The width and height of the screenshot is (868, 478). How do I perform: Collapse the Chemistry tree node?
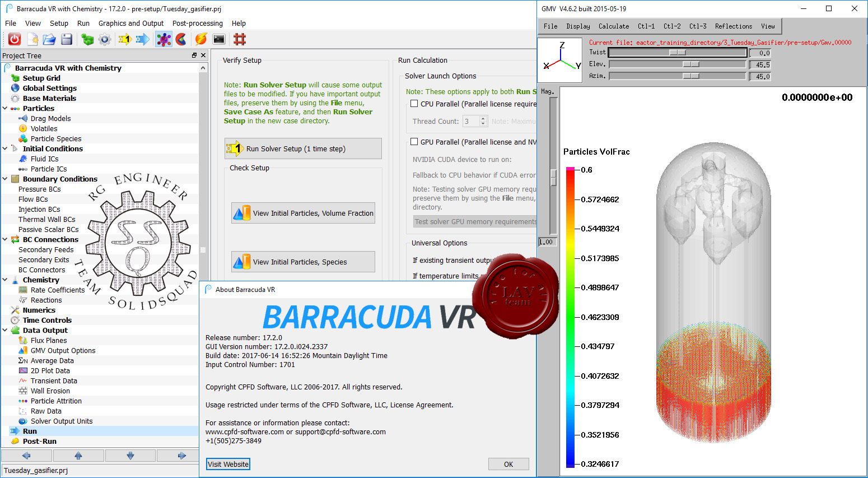click(x=5, y=280)
